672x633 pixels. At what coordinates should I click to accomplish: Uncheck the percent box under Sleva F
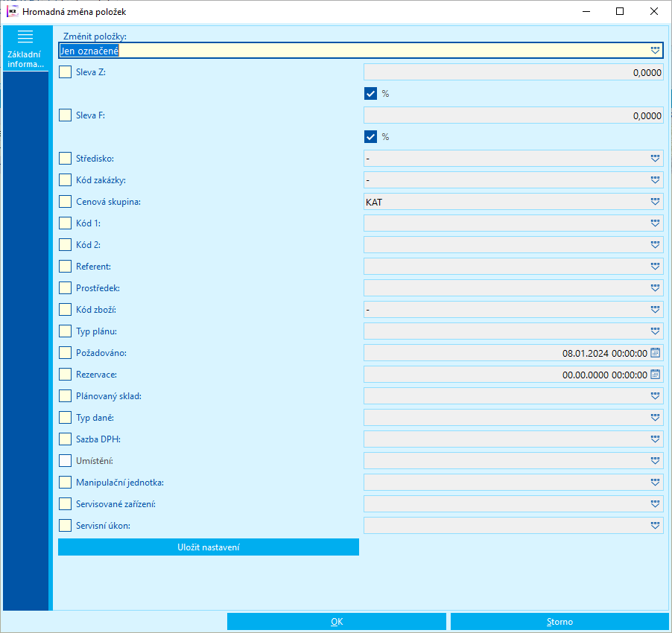[x=371, y=136]
